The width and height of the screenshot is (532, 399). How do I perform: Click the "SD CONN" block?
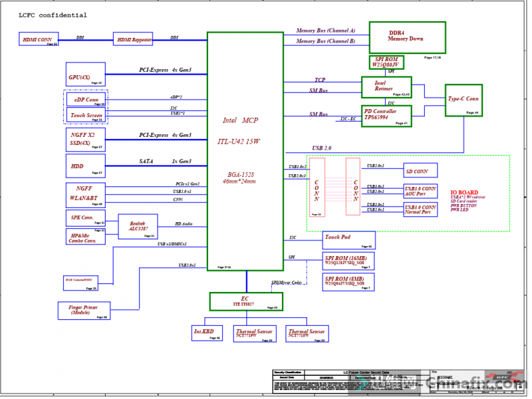coord(420,170)
